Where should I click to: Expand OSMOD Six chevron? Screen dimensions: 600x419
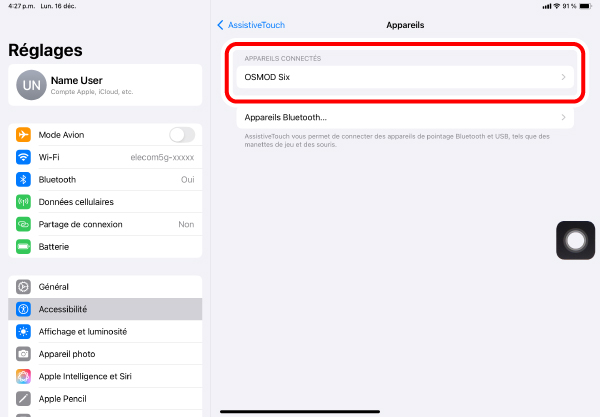563,77
